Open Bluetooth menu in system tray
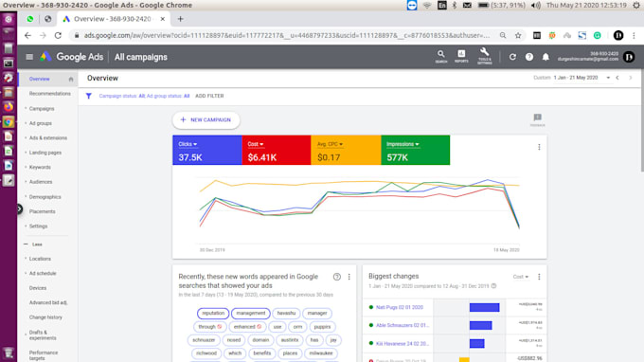This screenshot has height=362, width=644. (x=454, y=6)
